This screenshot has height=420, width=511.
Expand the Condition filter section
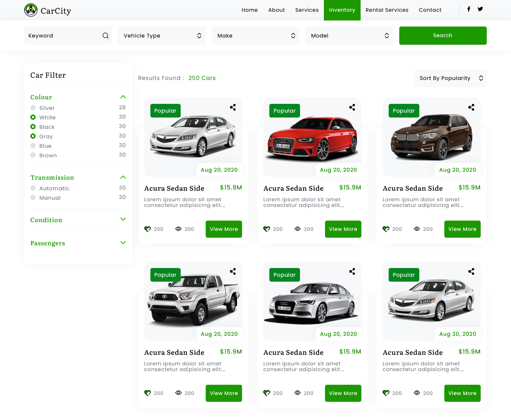click(78, 220)
